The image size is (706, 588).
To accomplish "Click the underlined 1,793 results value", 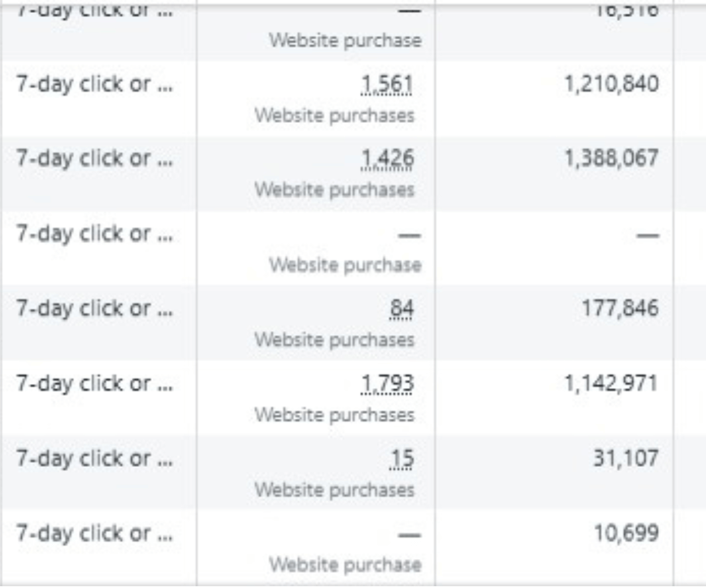I will 386,384.
